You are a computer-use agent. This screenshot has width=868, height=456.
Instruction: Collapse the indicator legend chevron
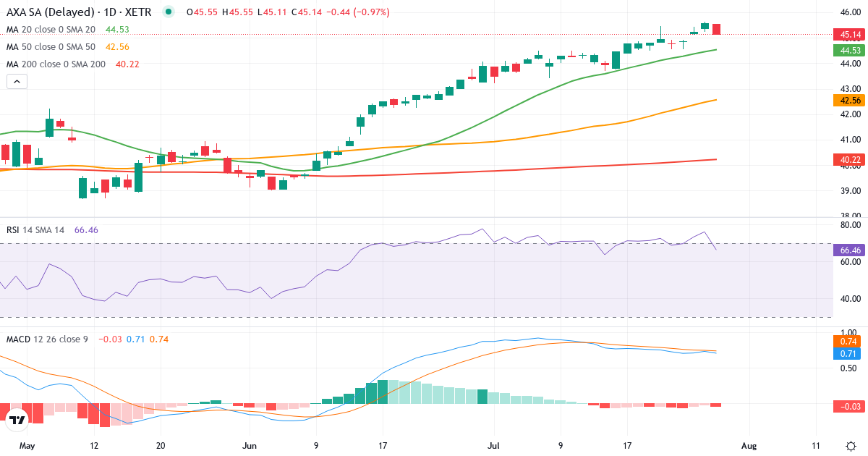pyautogui.click(x=17, y=82)
